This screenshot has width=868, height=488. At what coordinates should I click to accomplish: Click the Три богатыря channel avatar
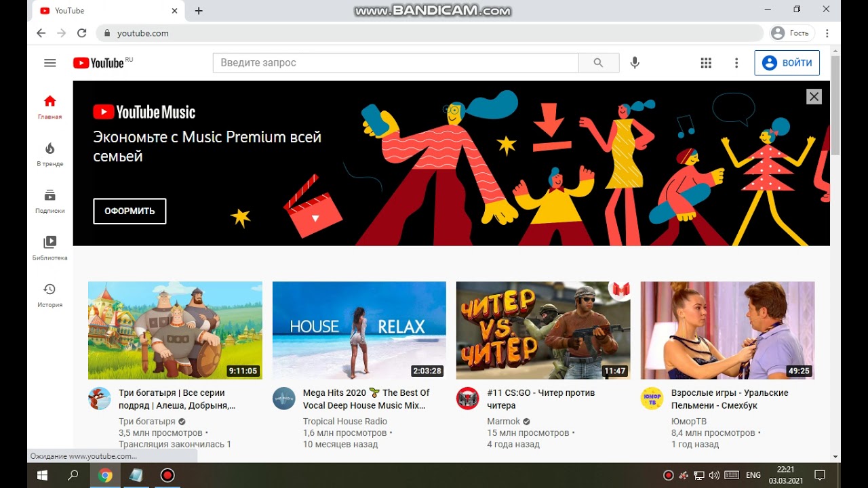[x=100, y=399]
